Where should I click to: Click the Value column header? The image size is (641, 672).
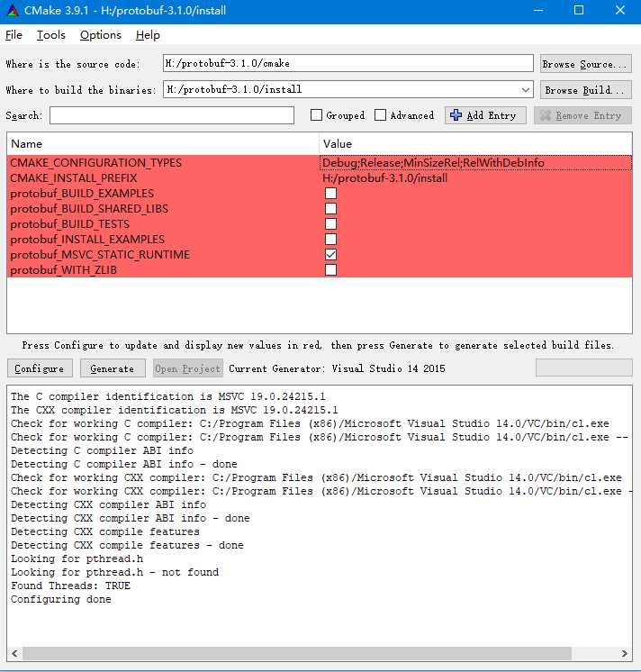475,143
